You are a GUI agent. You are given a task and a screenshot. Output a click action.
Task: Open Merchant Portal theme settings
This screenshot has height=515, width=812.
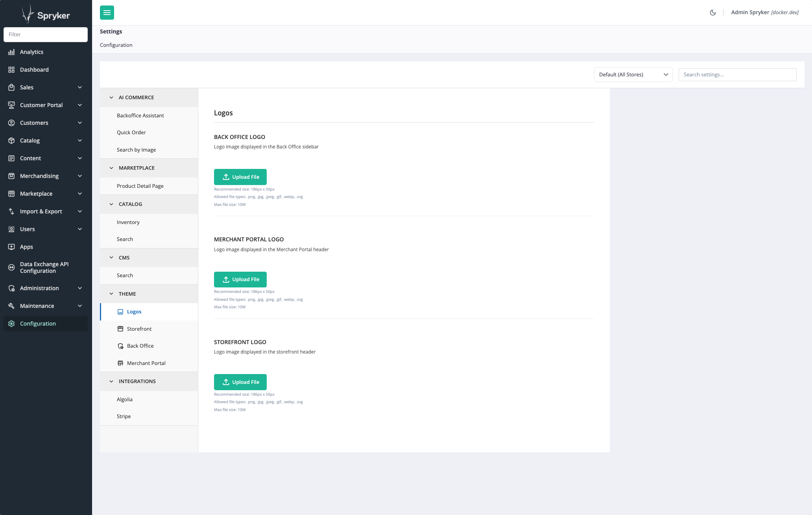[146, 363]
